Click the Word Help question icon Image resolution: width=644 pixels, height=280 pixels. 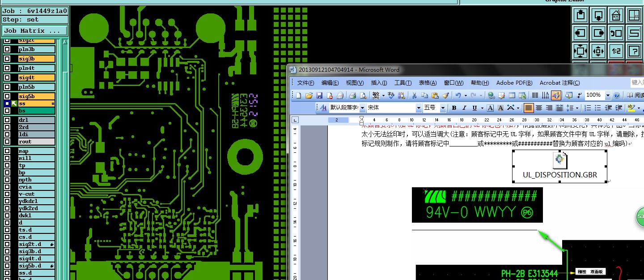(617, 95)
